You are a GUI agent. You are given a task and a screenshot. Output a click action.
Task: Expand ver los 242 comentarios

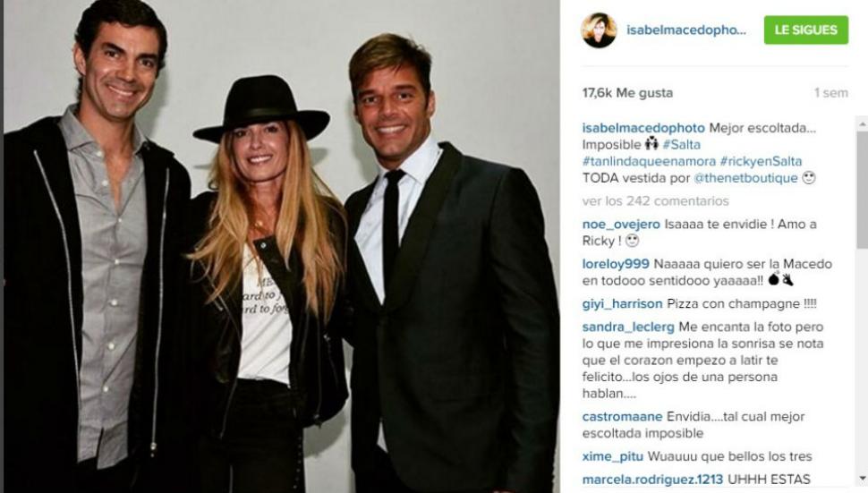tap(655, 200)
